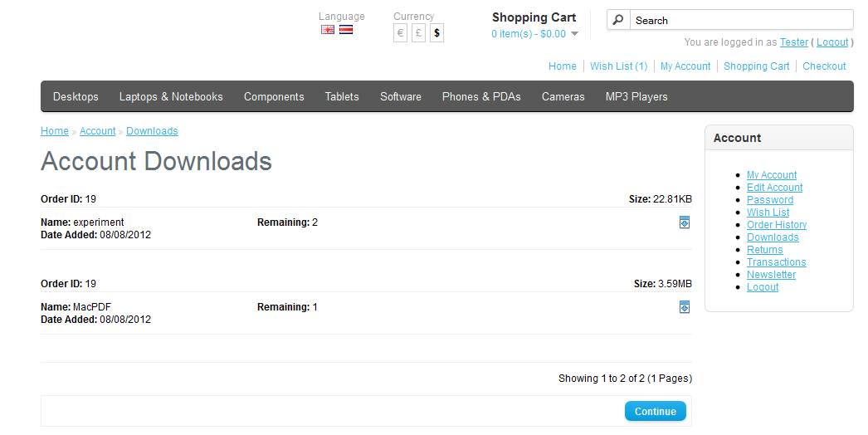The width and height of the screenshot is (868, 435).
Task: Open the Components category menu
Action: pyautogui.click(x=274, y=97)
